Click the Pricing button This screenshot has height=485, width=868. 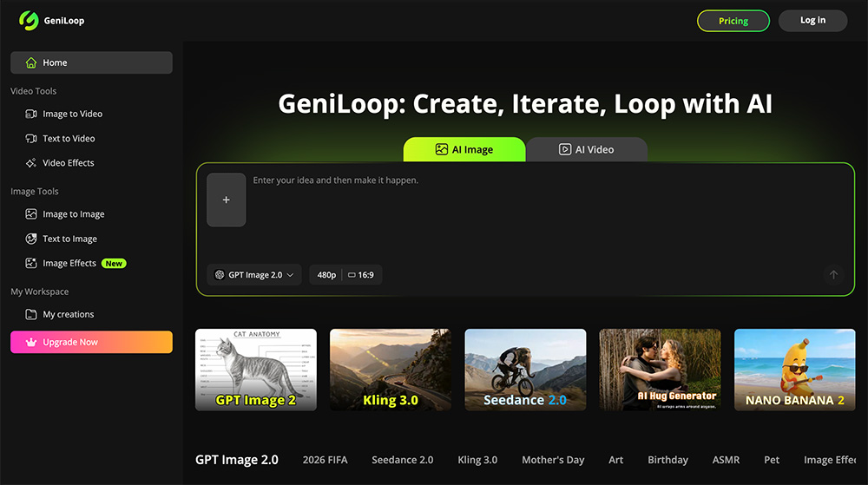click(733, 21)
